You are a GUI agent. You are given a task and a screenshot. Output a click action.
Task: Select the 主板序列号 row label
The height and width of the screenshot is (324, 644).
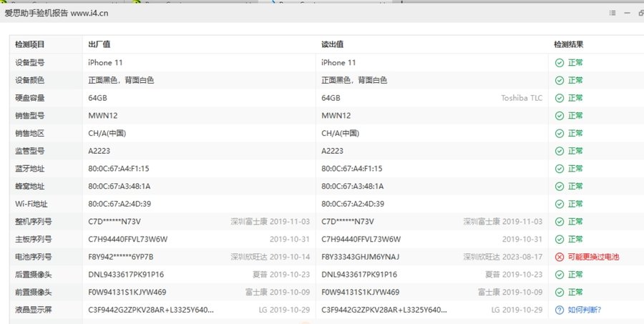tap(34, 240)
